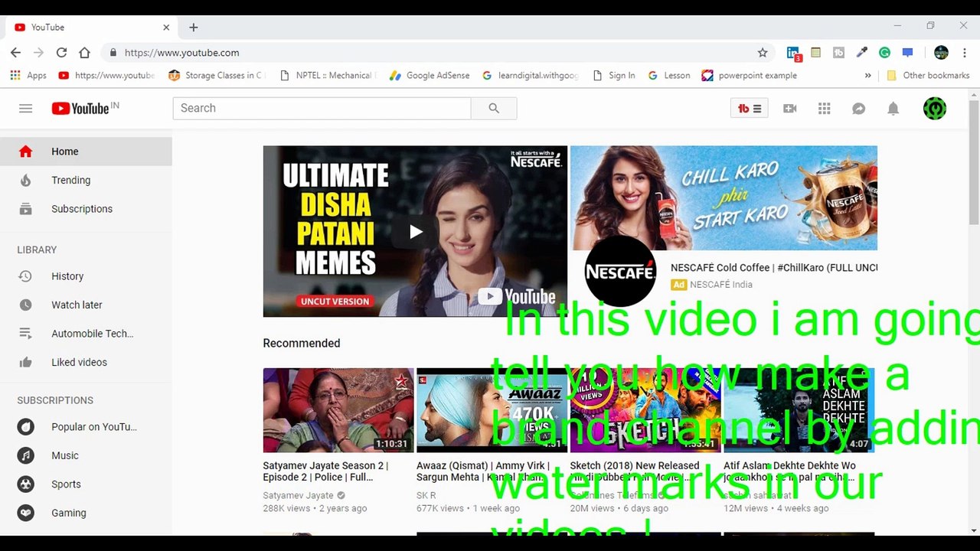Go back with browser back arrow

pyautogui.click(x=15, y=53)
